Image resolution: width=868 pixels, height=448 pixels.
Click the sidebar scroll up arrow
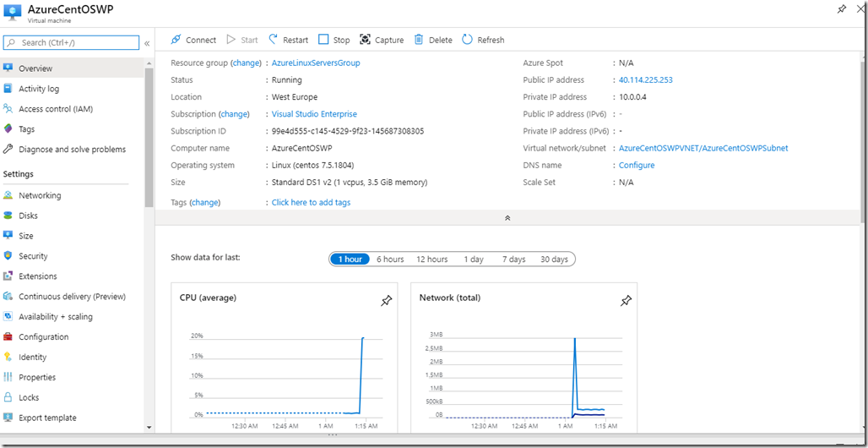tap(149, 62)
